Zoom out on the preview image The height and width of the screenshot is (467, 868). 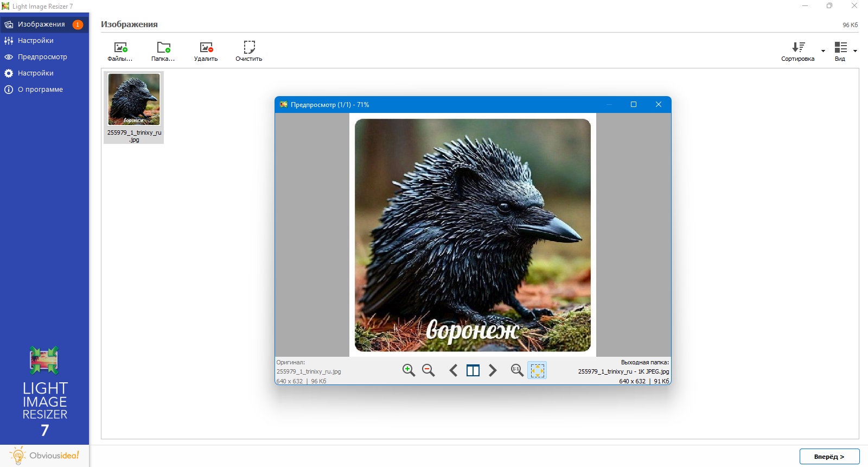pyautogui.click(x=429, y=370)
